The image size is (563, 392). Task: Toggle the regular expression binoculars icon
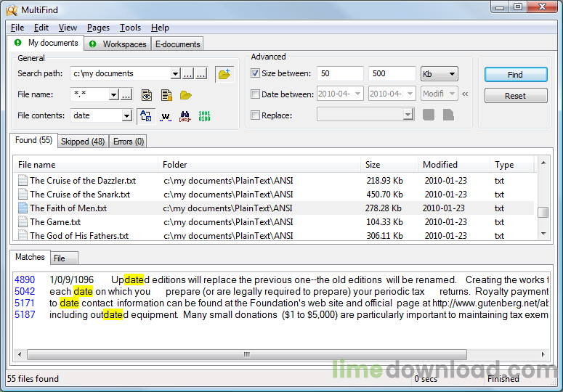[x=185, y=116]
